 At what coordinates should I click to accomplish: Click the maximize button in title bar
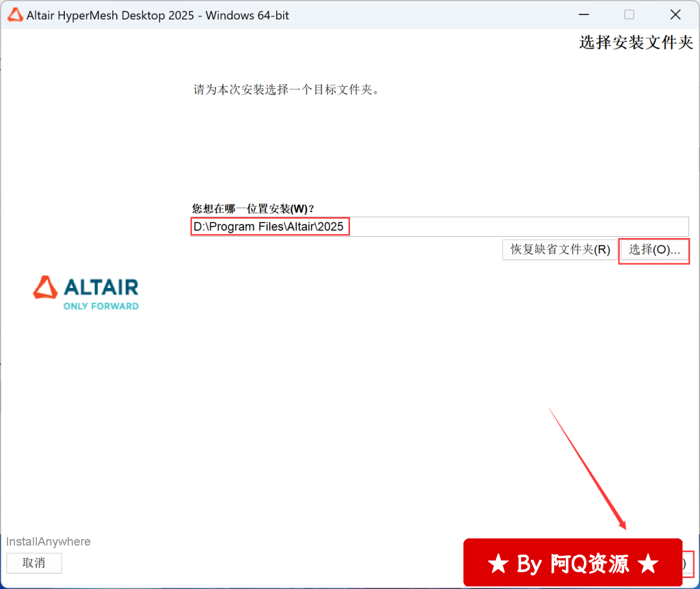(x=629, y=15)
